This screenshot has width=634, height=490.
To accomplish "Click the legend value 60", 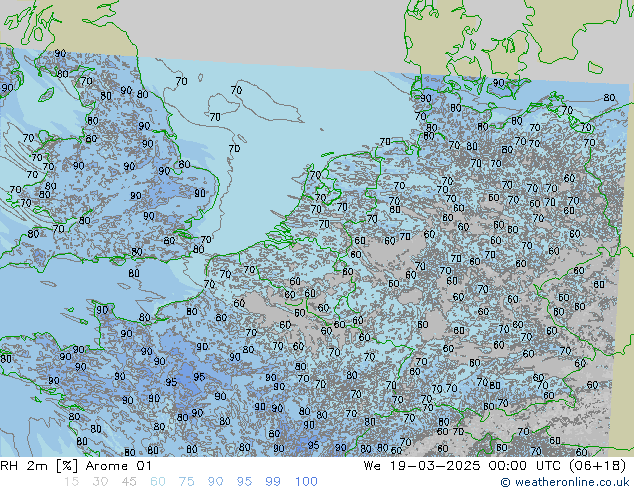I will click(x=158, y=482).
